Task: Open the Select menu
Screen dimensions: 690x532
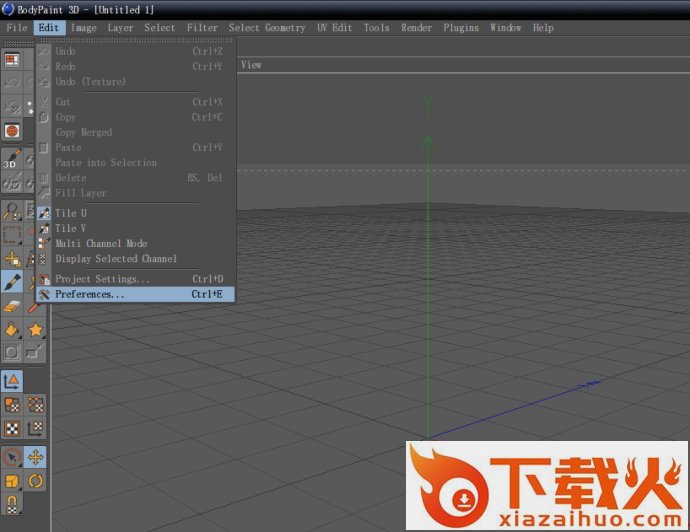Action: coord(159,28)
